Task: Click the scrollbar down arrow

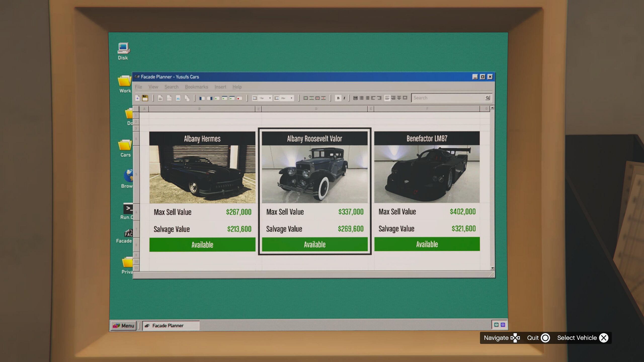Action: (492, 268)
